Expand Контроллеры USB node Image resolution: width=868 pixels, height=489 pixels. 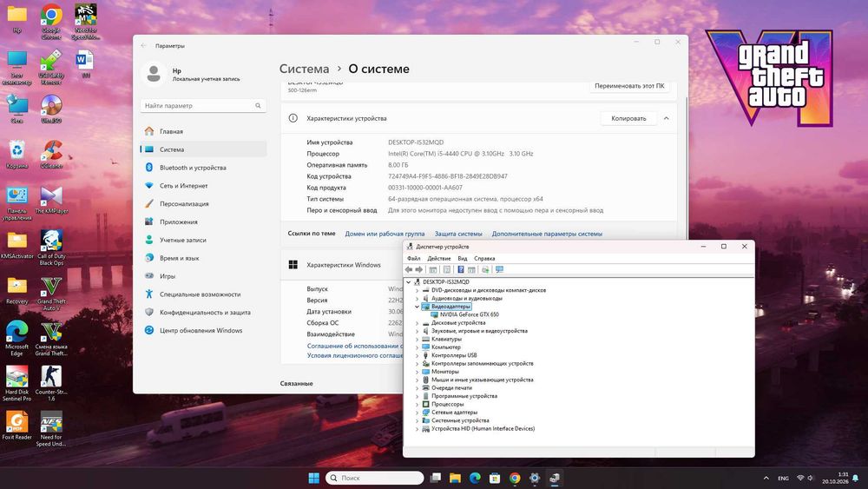[418, 355]
